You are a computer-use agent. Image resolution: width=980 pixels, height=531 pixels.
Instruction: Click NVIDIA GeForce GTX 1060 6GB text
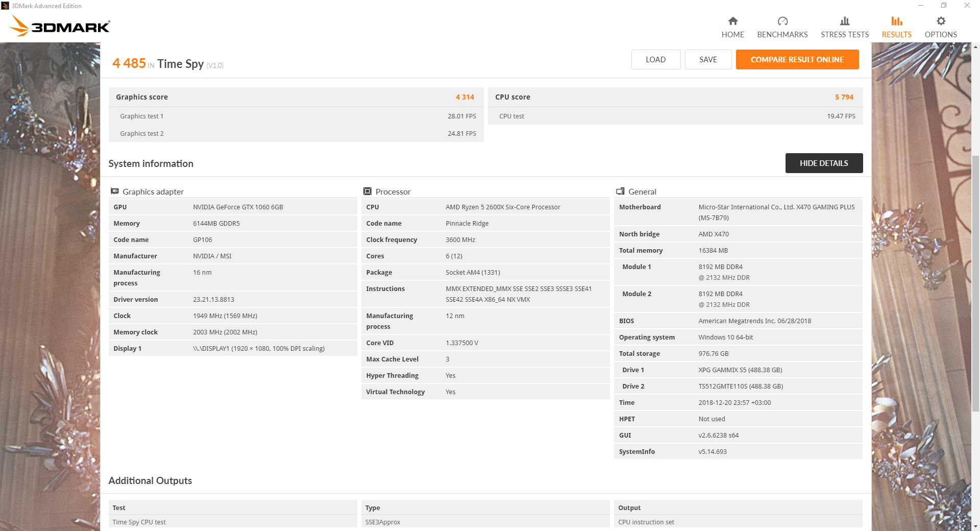(238, 207)
